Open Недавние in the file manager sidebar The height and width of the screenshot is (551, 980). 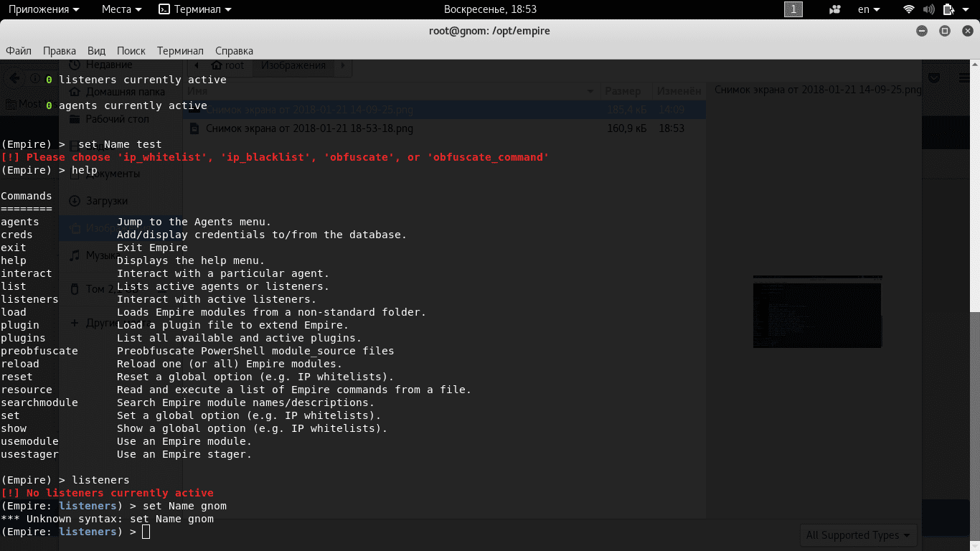coord(100,65)
